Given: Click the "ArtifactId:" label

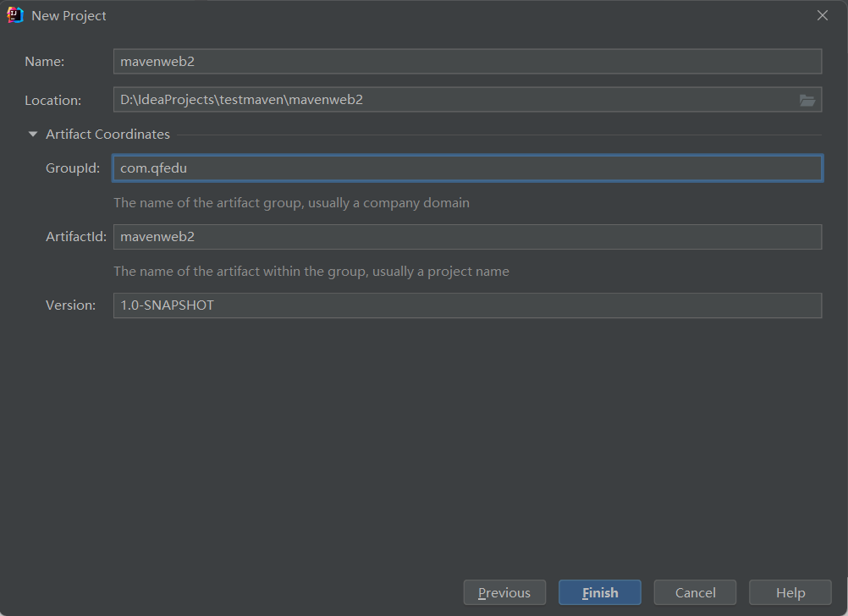Looking at the screenshot, I should pos(76,237).
